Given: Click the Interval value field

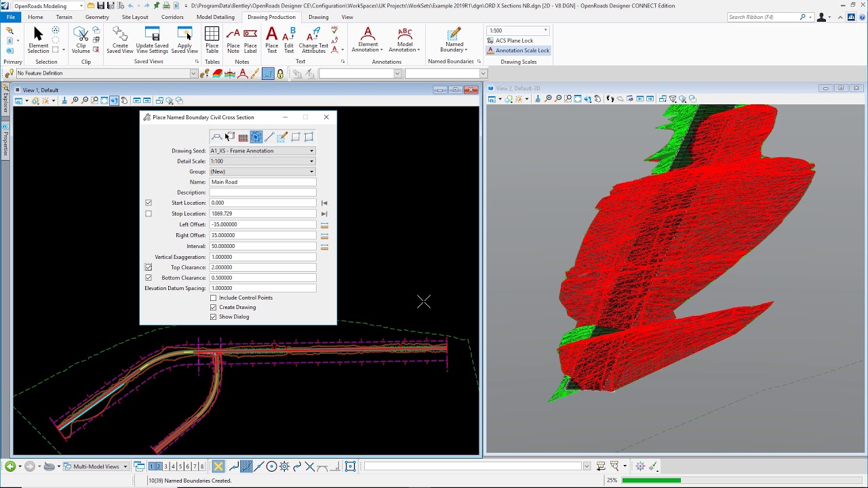Looking at the screenshot, I should pos(262,246).
